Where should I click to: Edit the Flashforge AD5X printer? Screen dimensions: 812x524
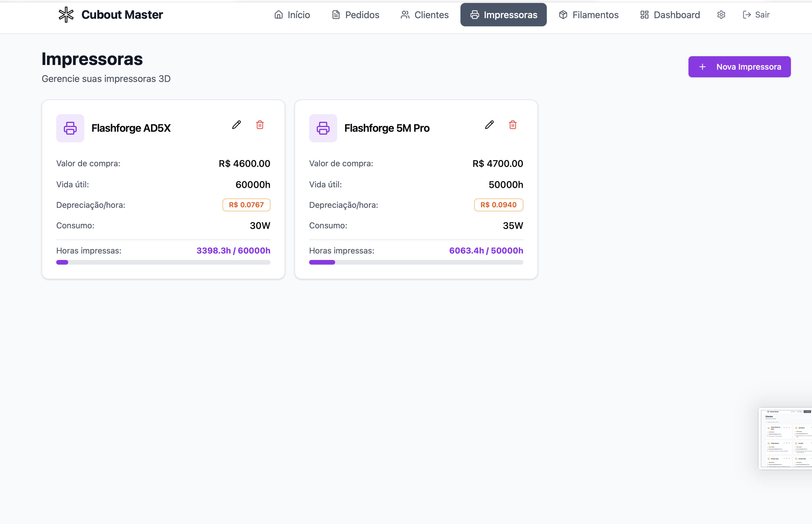237,125
